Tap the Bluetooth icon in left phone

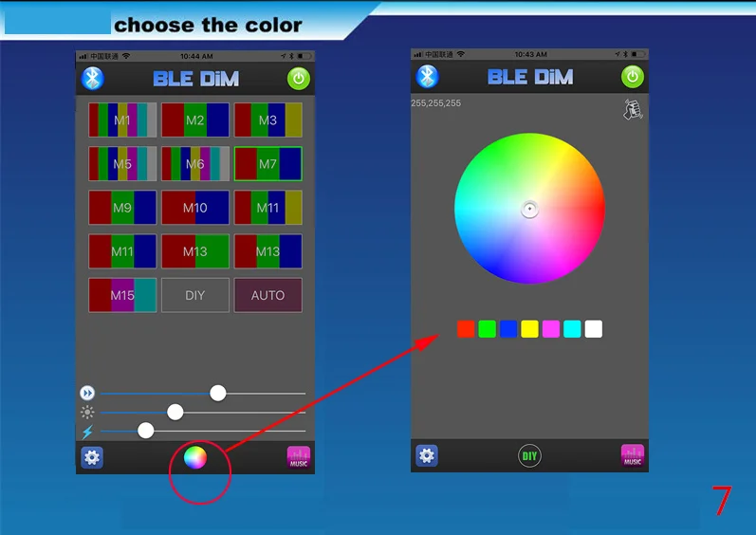[x=93, y=79]
